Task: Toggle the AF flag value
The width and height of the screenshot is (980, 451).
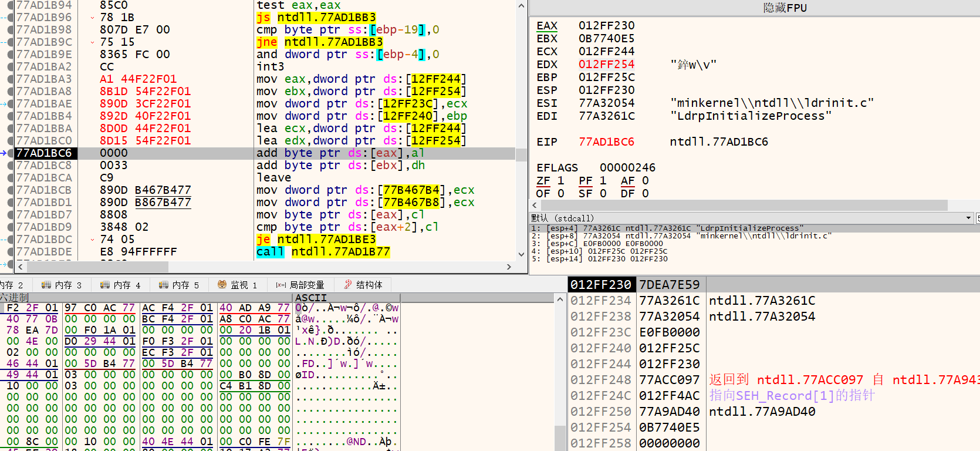Action: (x=645, y=180)
